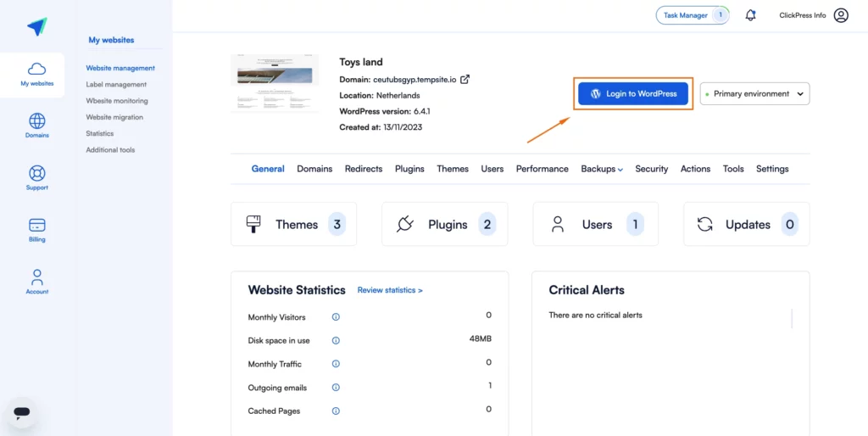Click Monthly Visitors info icon
868x436 pixels.
pos(336,317)
